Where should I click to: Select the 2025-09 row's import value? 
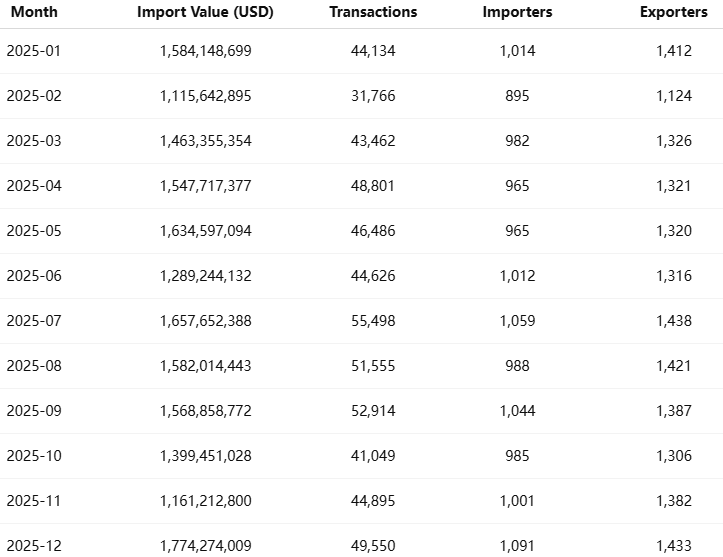(x=205, y=411)
